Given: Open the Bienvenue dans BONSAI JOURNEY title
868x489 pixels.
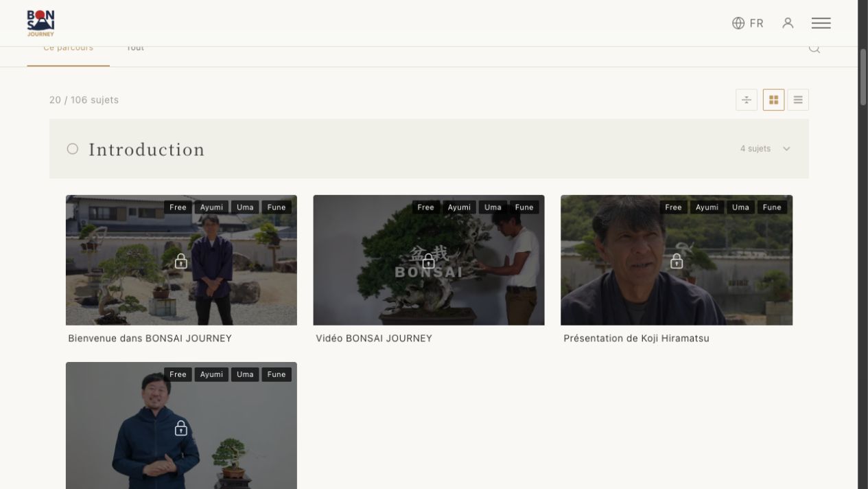Looking at the screenshot, I should pyautogui.click(x=150, y=339).
